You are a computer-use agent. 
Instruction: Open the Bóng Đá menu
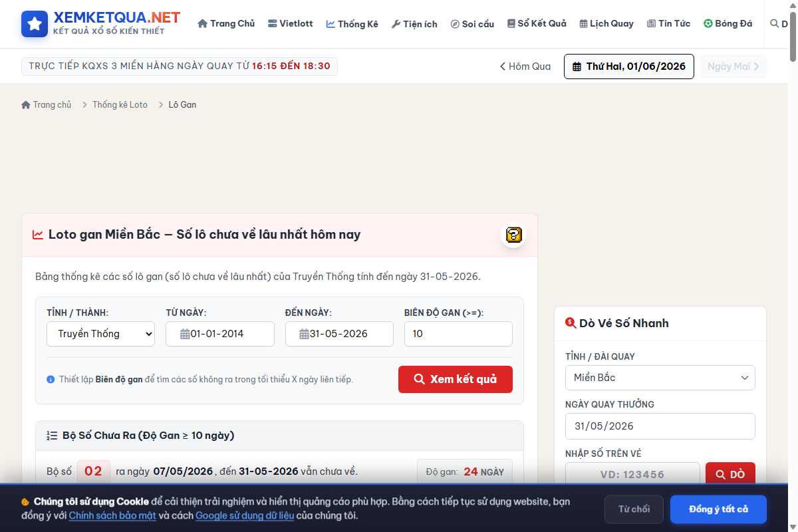[728, 24]
